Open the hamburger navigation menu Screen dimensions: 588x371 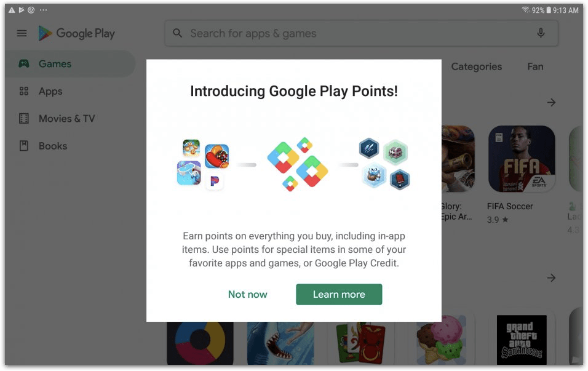tap(22, 33)
